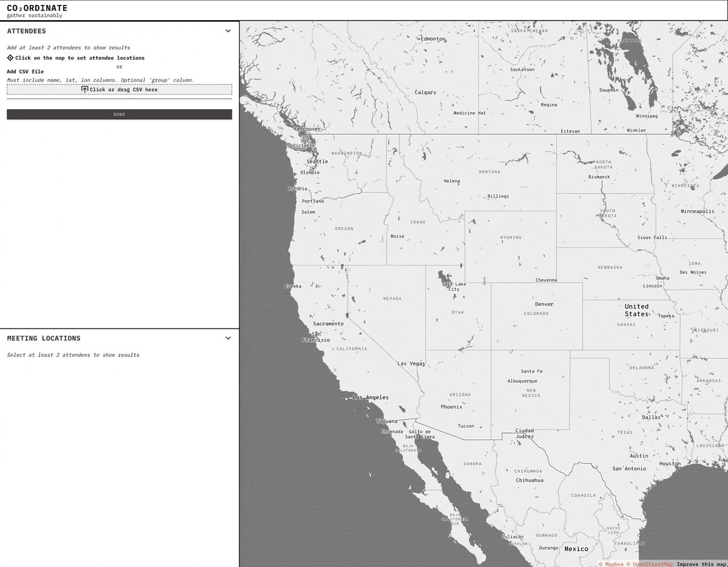Select Victoria on the map

click(x=304, y=145)
